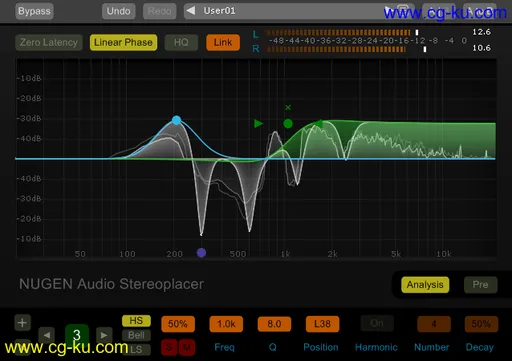Click the Decay label
This screenshot has height=361, width=512.
coord(480,347)
